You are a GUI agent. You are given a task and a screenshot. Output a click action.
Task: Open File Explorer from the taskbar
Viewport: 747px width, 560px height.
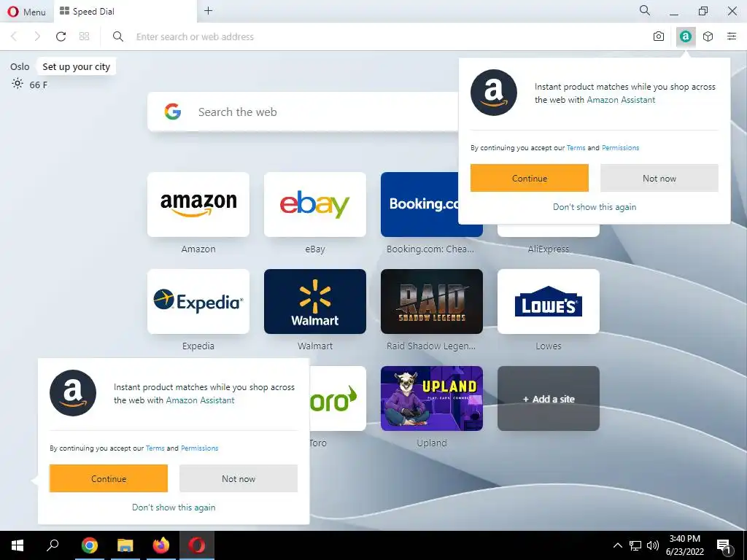click(125, 545)
